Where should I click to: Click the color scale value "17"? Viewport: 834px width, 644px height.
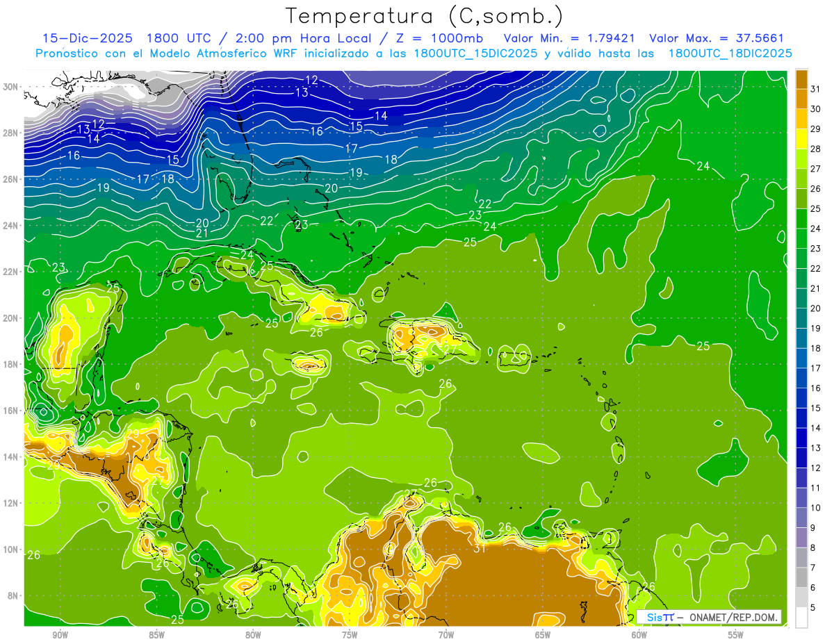[816, 368]
